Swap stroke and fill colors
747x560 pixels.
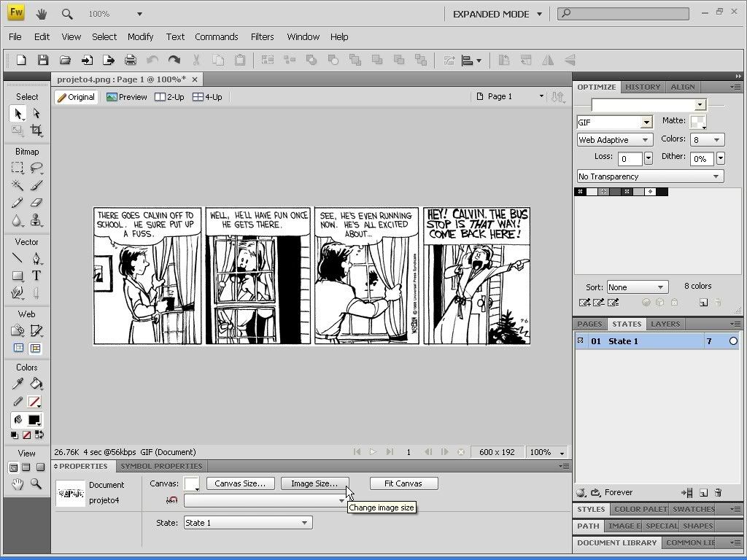click(39, 435)
